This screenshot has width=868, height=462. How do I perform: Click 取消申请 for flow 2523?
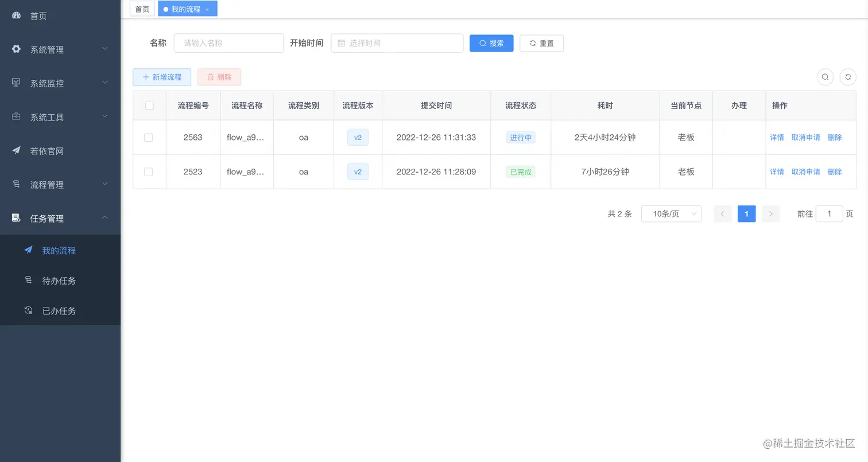[x=806, y=172]
